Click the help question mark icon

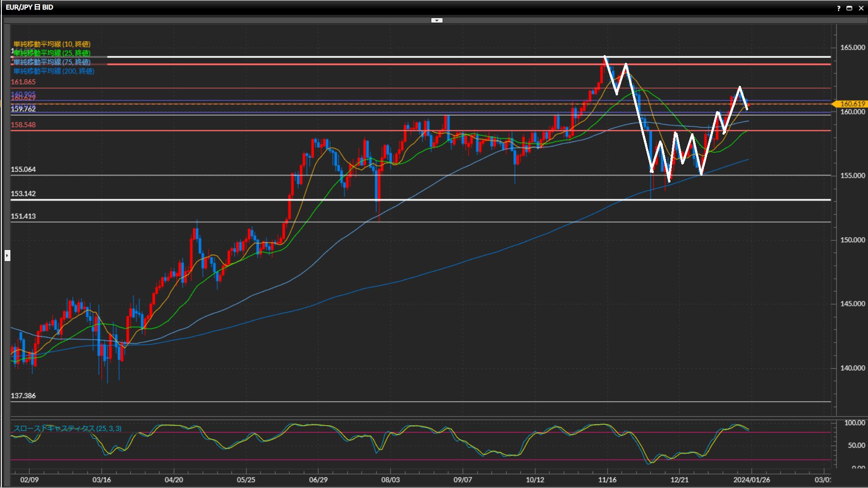[x=839, y=8]
